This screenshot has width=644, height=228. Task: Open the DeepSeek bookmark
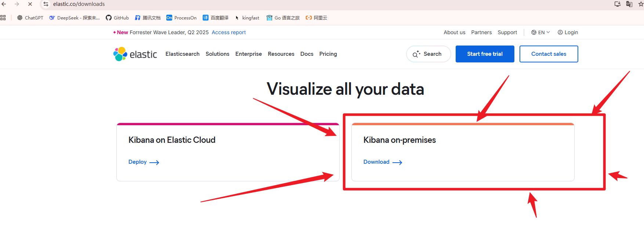click(x=75, y=18)
